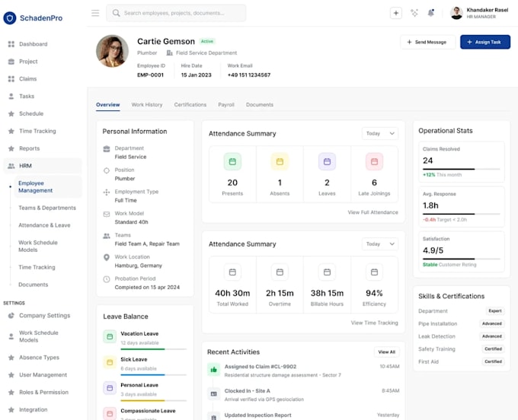Click the purple Leaves calendar icon
The image size is (518, 420).
327,161
